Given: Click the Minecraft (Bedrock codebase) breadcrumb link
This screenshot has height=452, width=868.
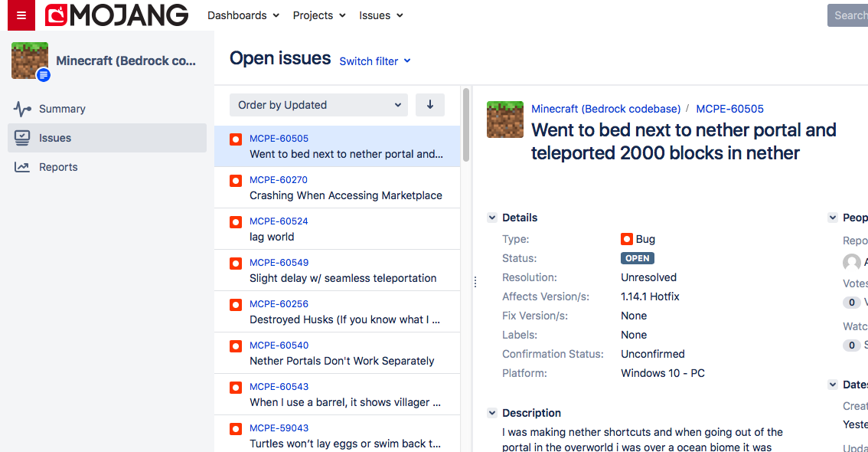Looking at the screenshot, I should pos(605,109).
